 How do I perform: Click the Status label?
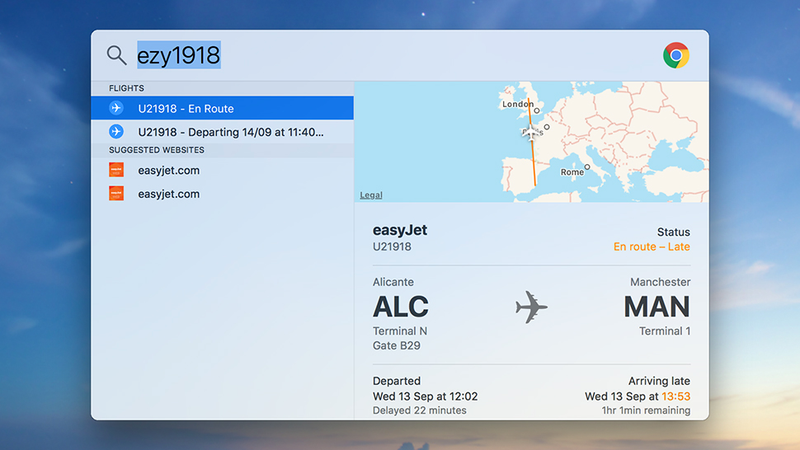coord(673,232)
